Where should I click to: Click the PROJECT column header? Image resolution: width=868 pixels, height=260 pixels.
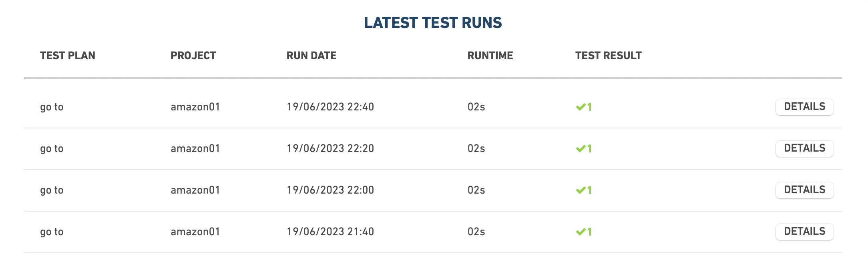tap(193, 56)
